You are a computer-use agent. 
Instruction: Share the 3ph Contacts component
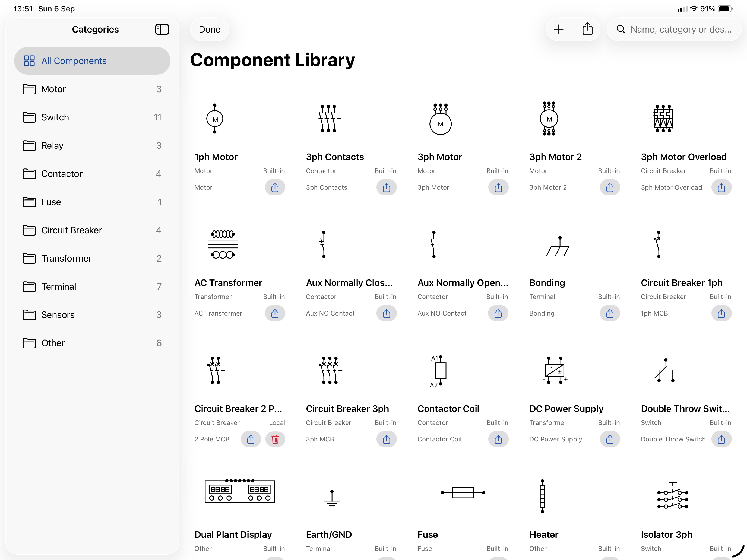386,187
